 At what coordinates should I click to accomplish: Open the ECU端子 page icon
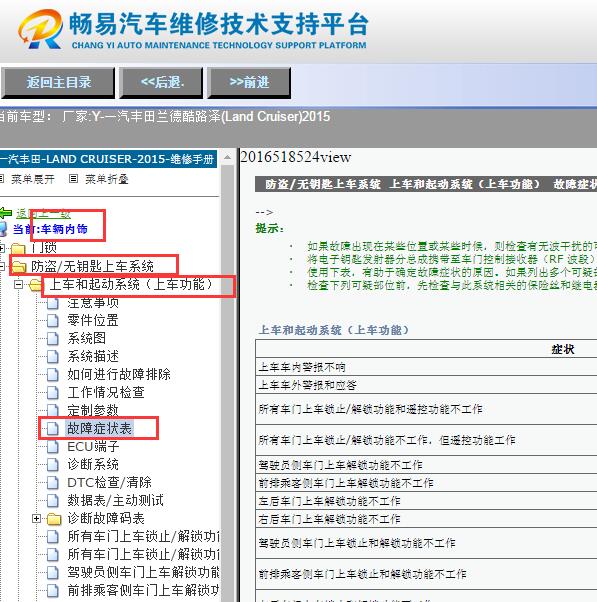tap(53, 447)
